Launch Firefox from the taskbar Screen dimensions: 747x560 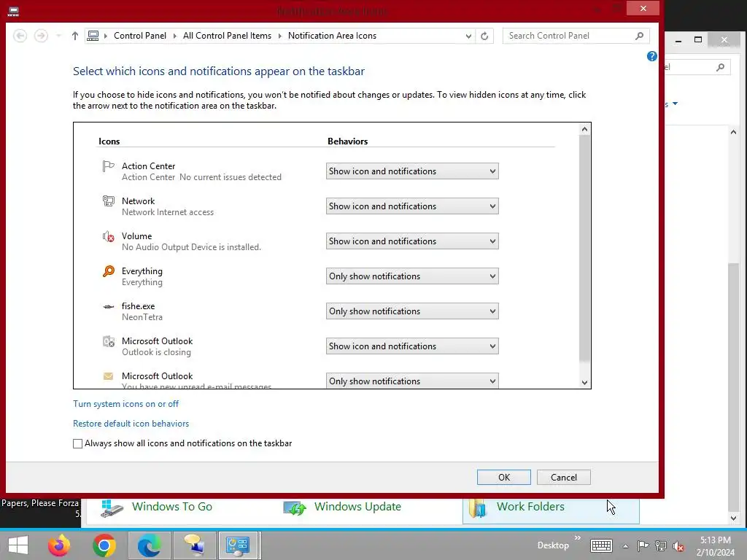pos(59,545)
